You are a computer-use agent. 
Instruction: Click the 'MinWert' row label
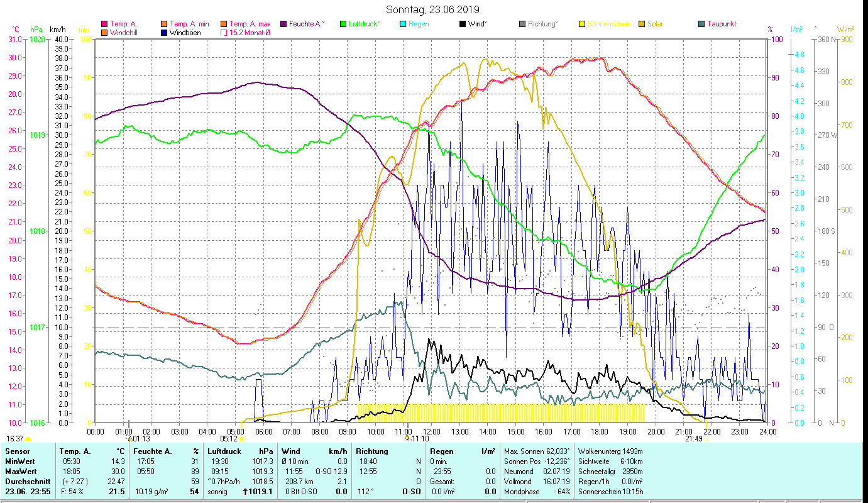coord(19,462)
